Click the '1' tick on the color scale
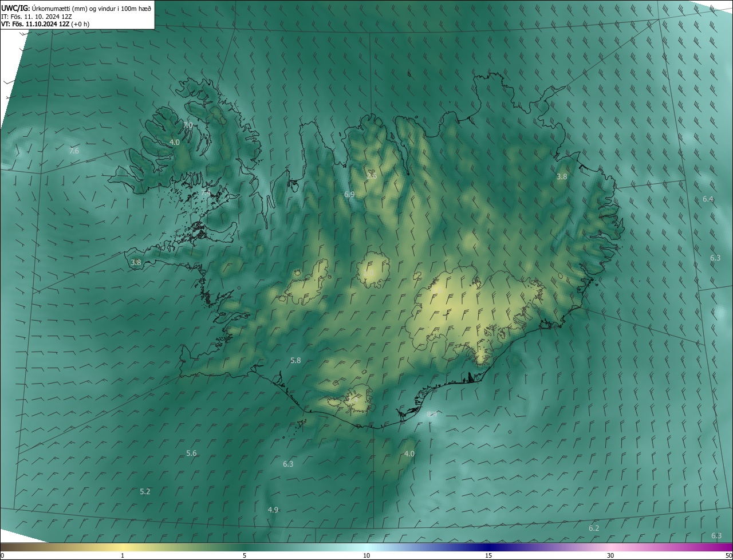733x560 pixels. (x=123, y=556)
